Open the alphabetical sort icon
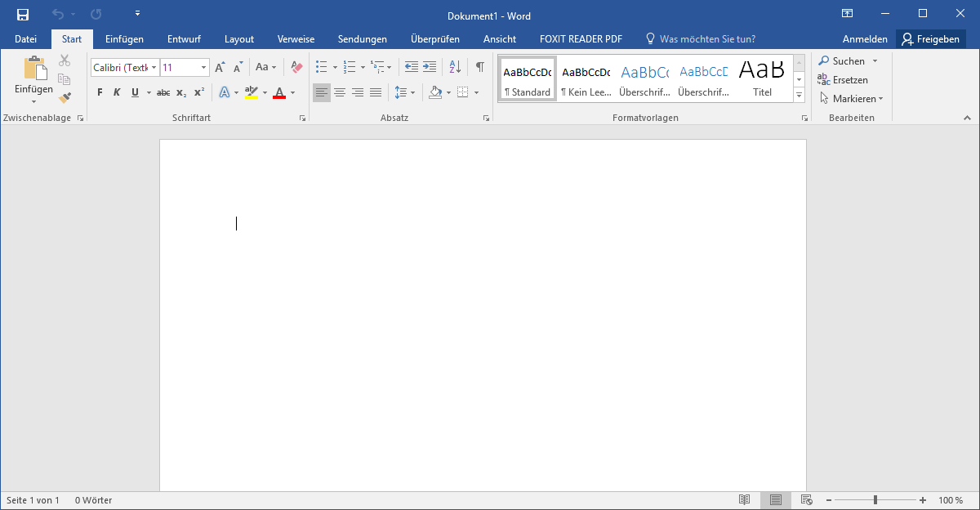The image size is (980, 510). coord(454,67)
